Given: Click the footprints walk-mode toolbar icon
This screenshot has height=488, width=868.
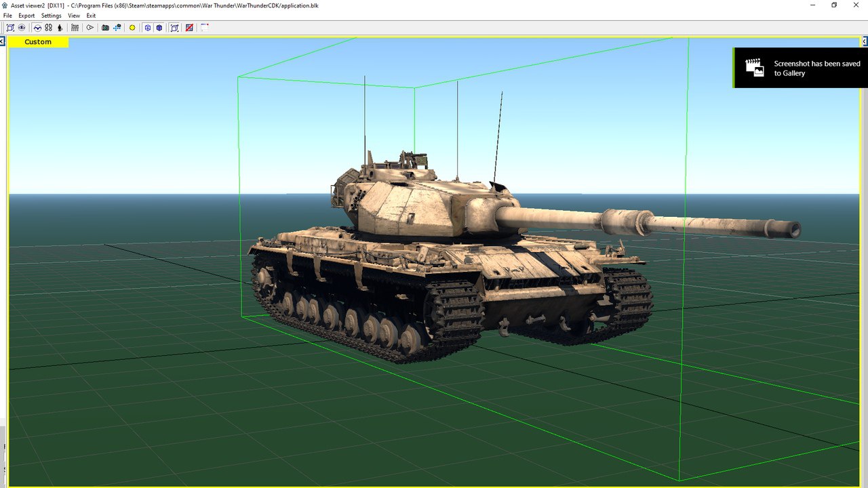Looking at the screenshot, I should (x=48, y=28).
